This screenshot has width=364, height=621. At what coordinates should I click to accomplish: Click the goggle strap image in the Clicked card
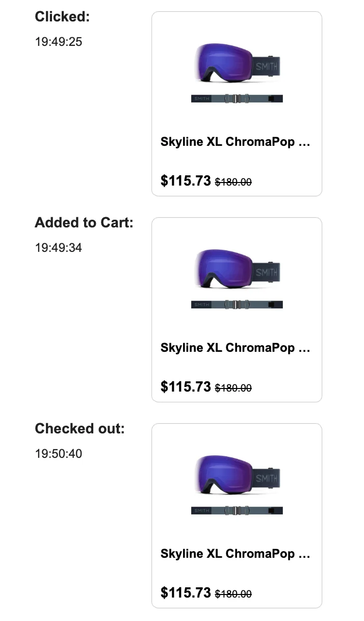click(x=237, y=98)
